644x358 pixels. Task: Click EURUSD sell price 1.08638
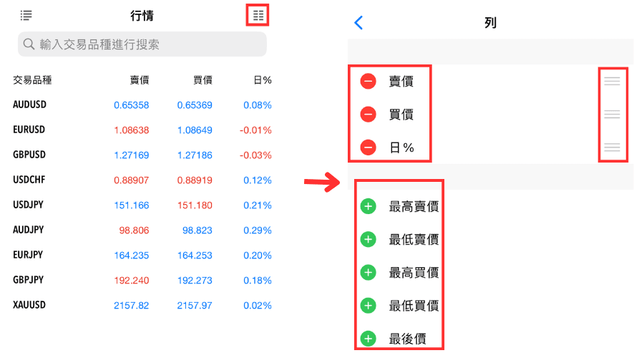tap(132, 130)
